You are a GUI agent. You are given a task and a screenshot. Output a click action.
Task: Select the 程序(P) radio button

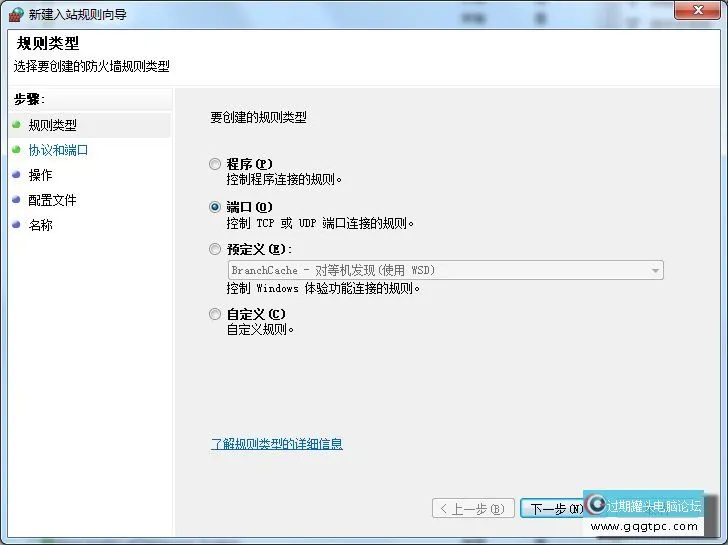coord(214,164)
